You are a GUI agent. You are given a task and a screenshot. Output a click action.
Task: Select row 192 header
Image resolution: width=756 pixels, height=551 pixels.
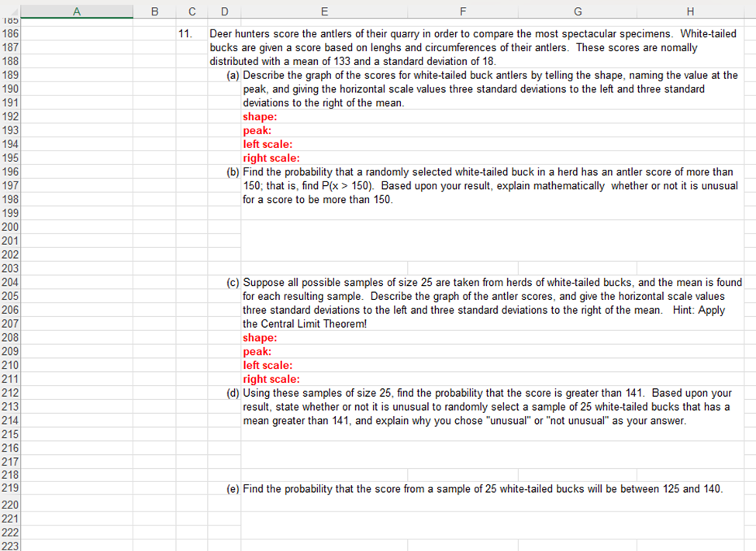10,117
